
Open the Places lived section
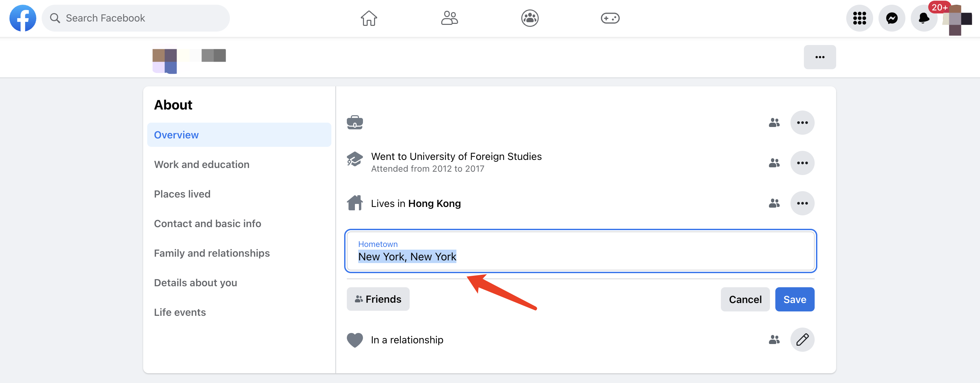[182, 194]
